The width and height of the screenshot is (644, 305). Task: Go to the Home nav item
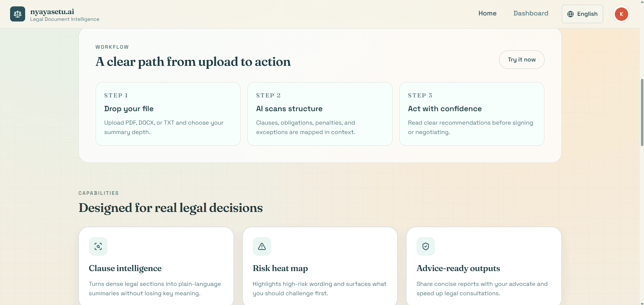(487, 13)
